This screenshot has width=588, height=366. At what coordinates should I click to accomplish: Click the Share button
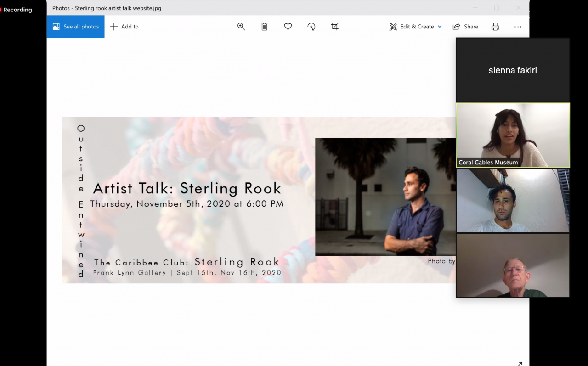tap(465, 27)
